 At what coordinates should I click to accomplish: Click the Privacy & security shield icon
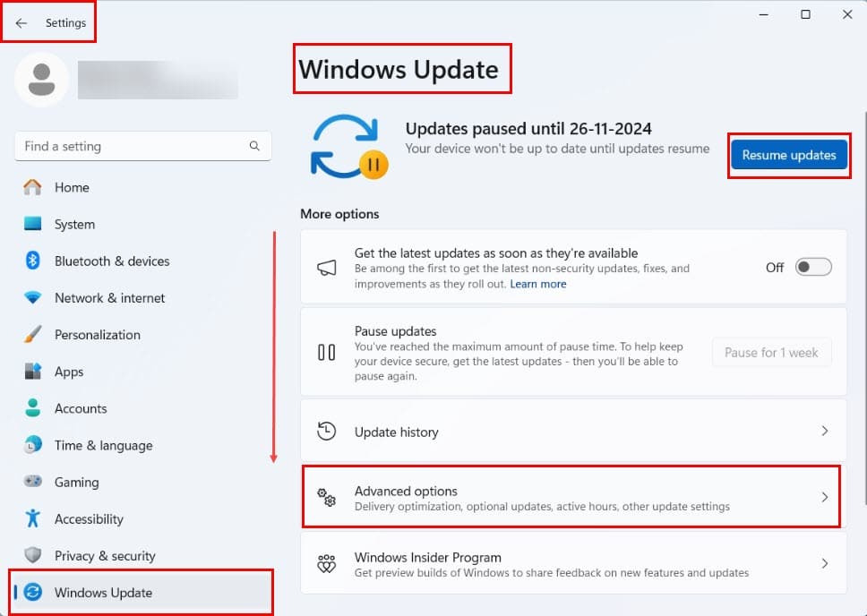[x=32, y=555]
